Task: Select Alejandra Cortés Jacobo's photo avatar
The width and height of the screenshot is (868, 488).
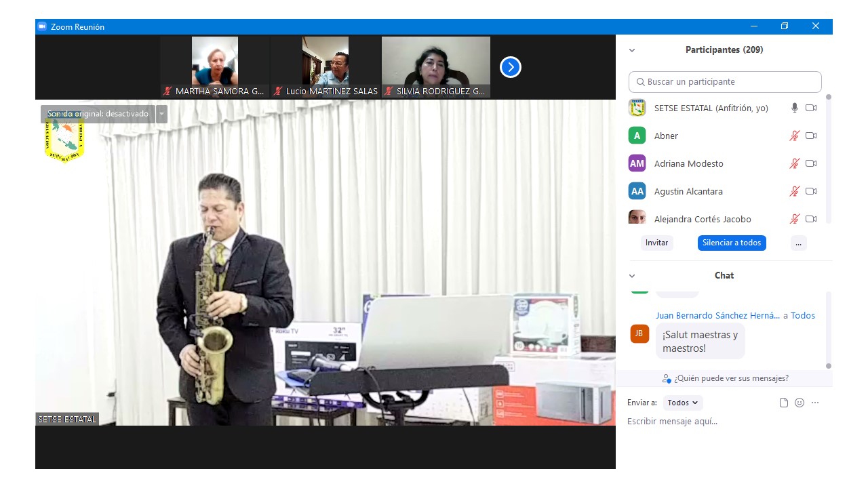Action: tap(637, 217)
